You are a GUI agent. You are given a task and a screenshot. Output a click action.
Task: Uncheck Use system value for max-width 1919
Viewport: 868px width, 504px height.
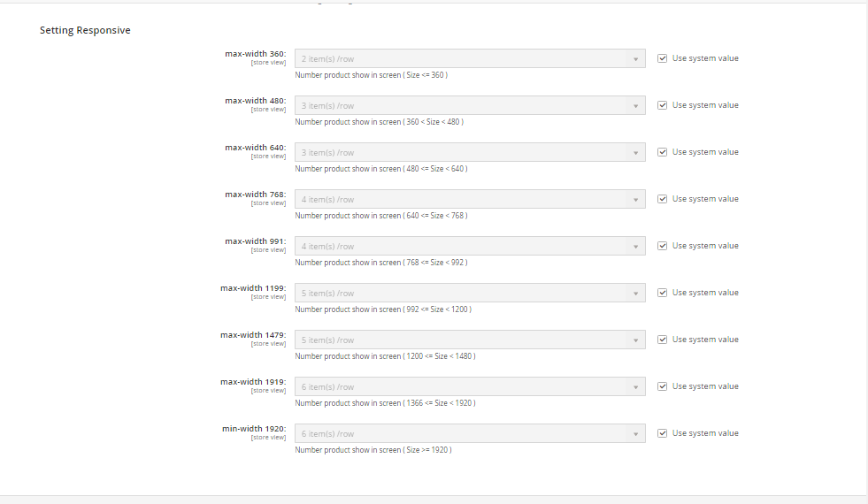(x=663, y=386)
